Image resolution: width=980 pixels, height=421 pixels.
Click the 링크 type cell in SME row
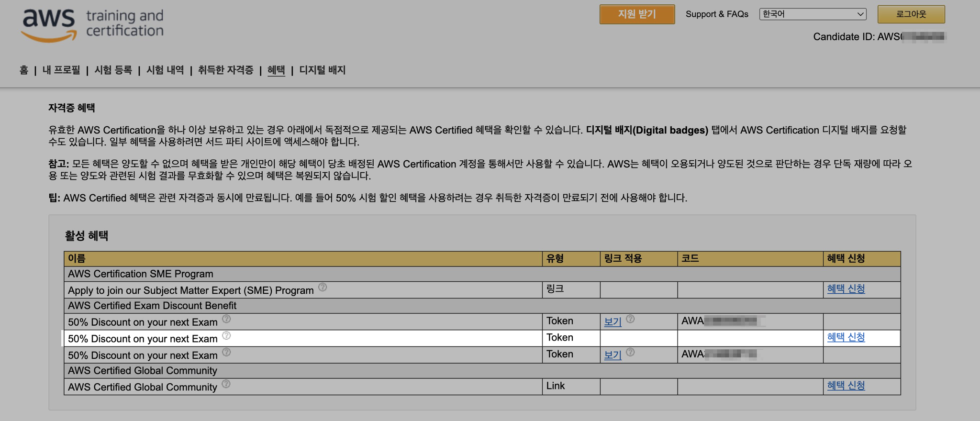click(x=571, y=289)
